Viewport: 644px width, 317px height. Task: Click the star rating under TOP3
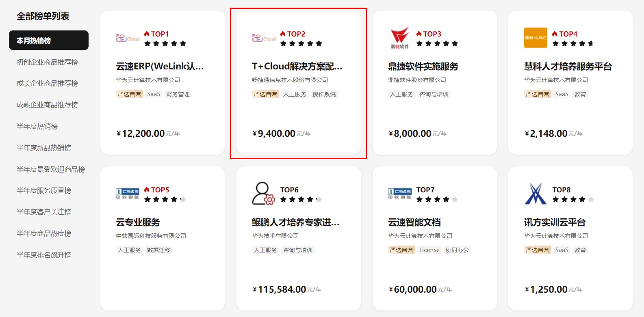coord(437,43)
